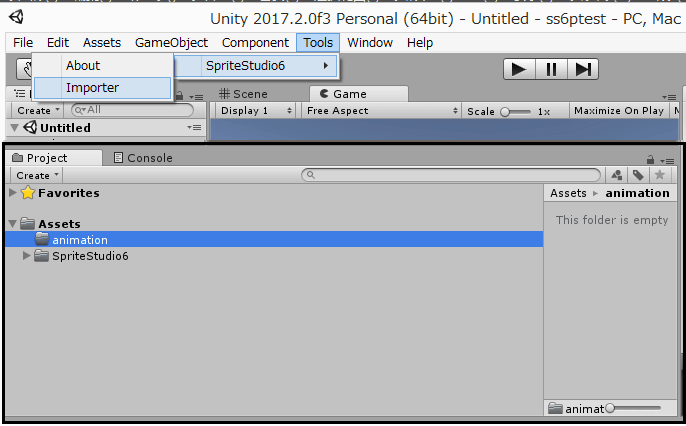Select the animation folder in the tree

coord(274,239)
